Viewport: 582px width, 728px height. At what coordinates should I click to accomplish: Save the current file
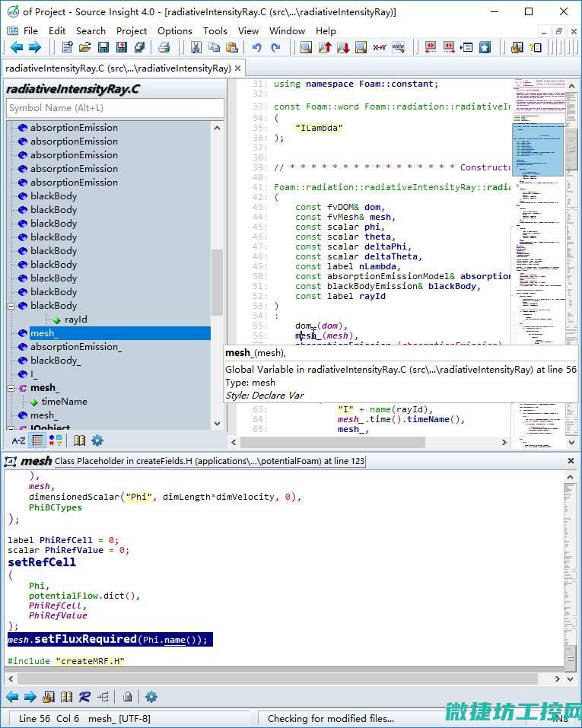(103, 47)
